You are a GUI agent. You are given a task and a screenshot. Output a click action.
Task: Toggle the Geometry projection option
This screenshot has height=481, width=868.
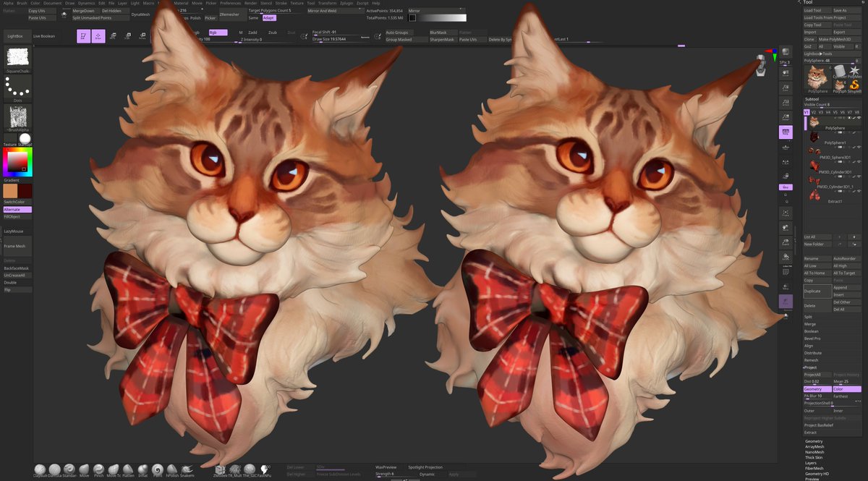[817, 389]
